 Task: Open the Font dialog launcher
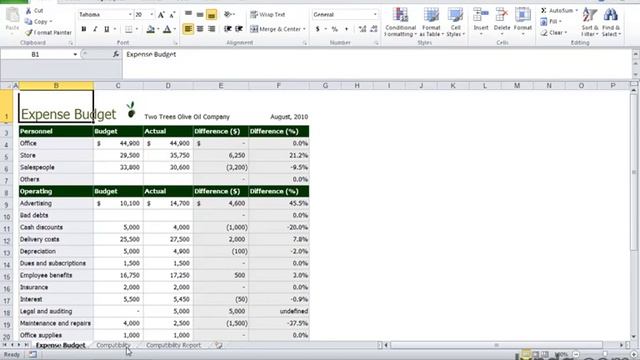[x=176, y=43]
